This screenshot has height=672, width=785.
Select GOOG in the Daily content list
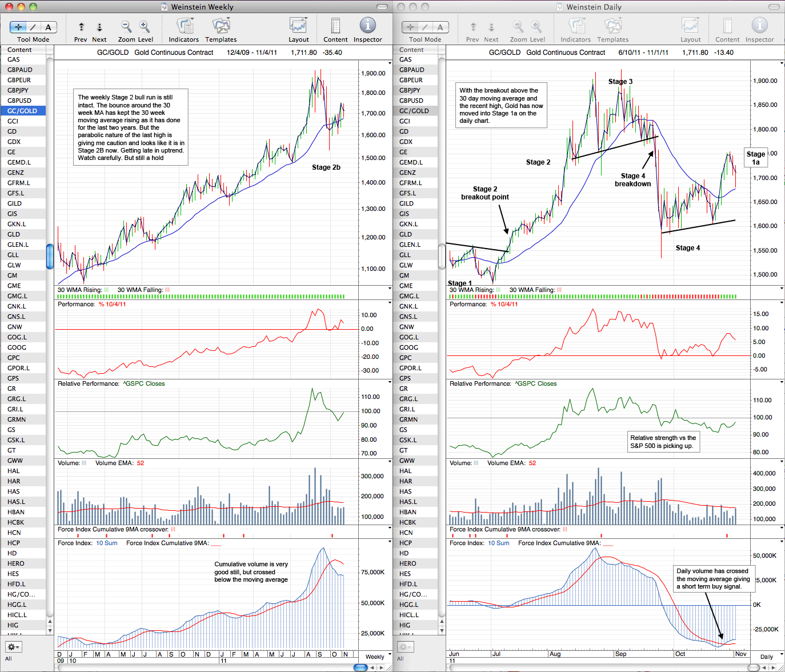415,347
